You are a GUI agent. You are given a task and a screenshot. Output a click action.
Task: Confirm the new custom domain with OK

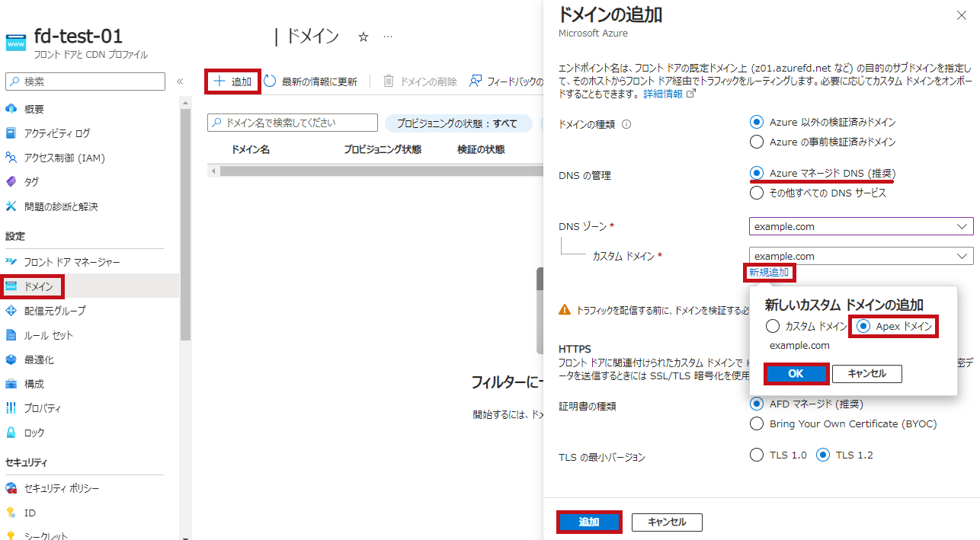click(x=796, y=374)
